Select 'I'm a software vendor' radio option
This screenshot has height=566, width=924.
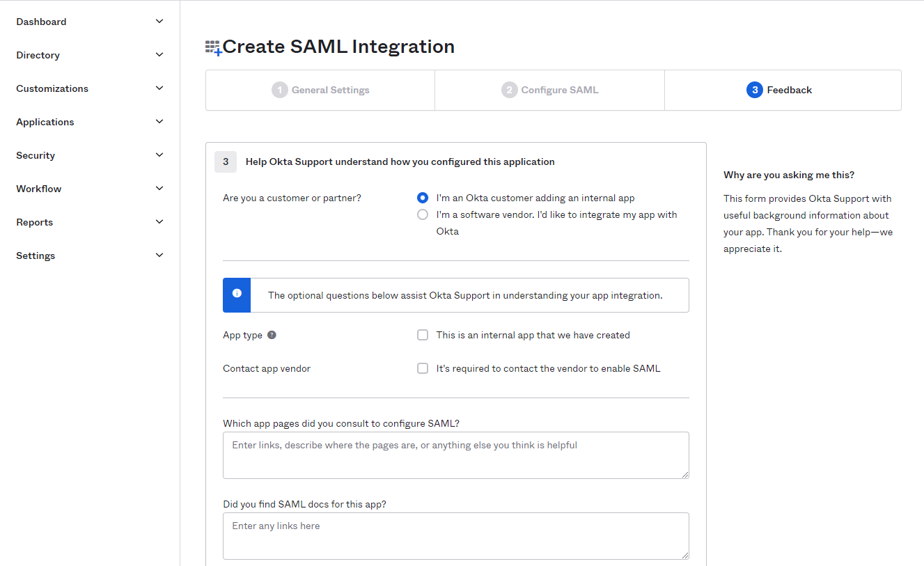click(423, 214)
